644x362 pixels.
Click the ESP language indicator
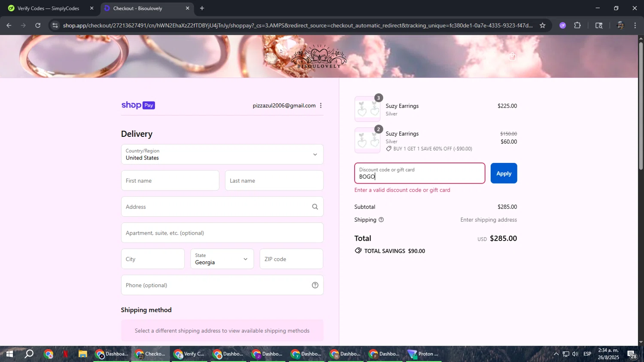587,354
